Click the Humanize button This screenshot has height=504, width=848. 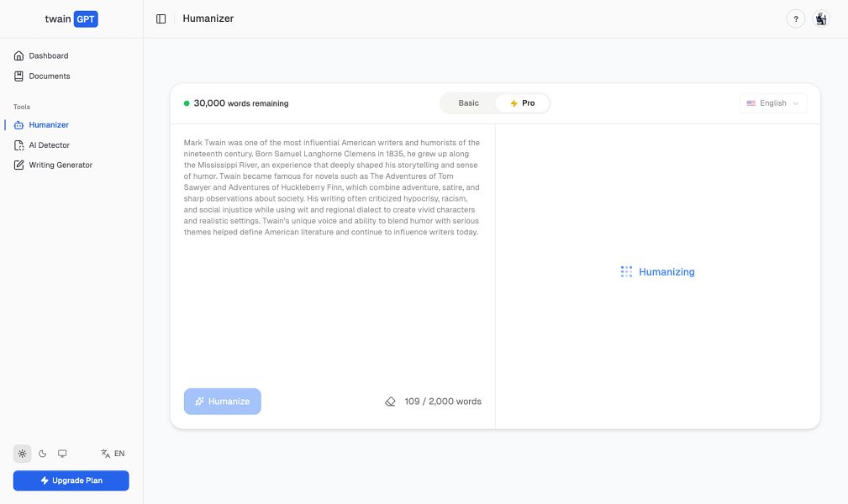pyautogui.click(x=222, y=402)
